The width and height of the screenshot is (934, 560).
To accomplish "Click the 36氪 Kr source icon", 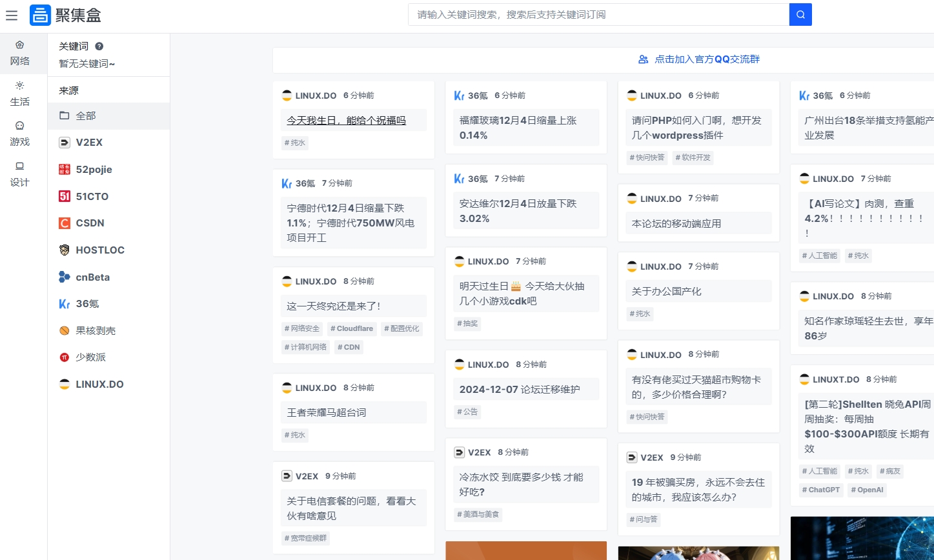I will click(65, 303).
